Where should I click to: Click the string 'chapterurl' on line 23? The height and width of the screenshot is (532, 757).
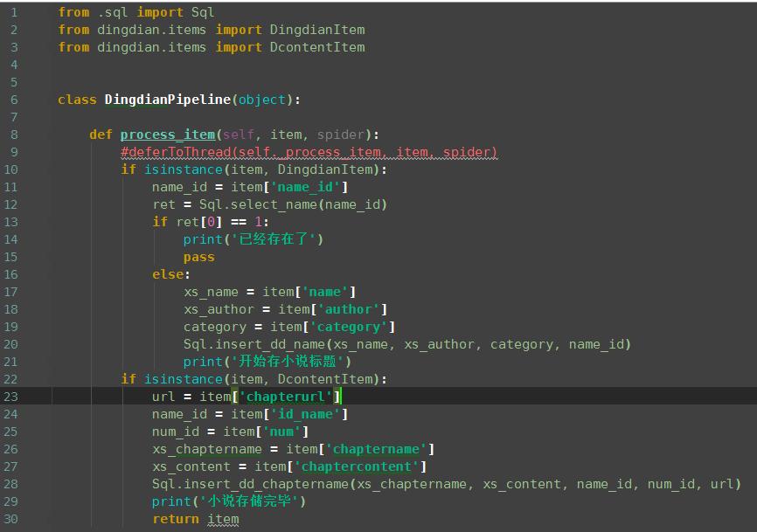[x=285, y=397]
